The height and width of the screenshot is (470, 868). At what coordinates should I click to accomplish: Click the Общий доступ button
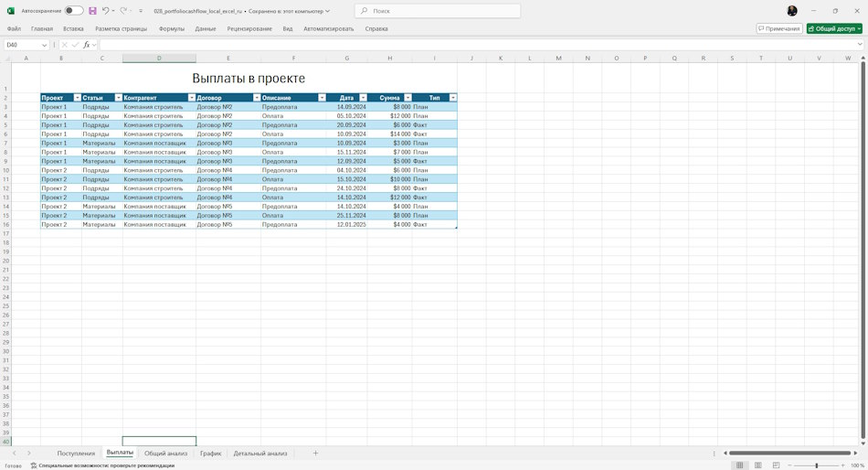tap(834, 29)
